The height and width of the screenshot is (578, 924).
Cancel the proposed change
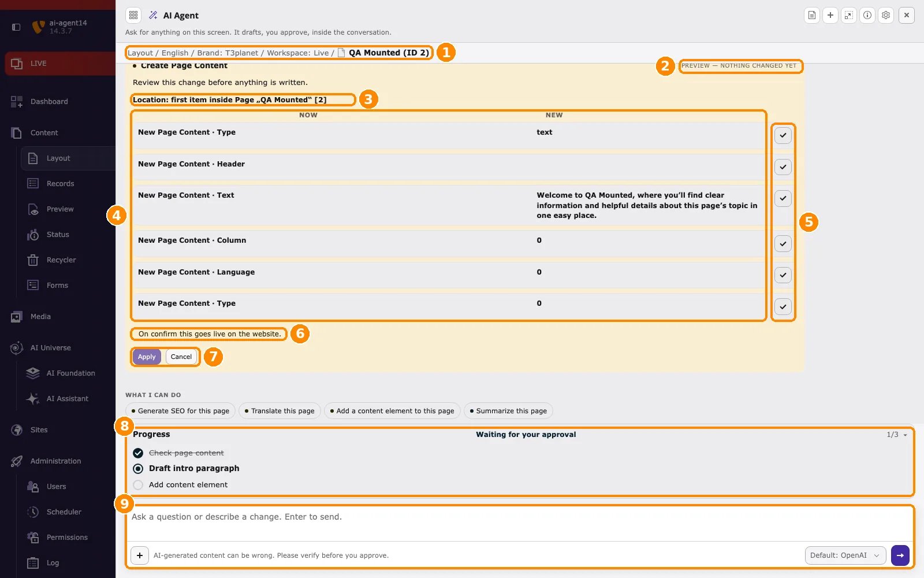(x=181, y=357)
